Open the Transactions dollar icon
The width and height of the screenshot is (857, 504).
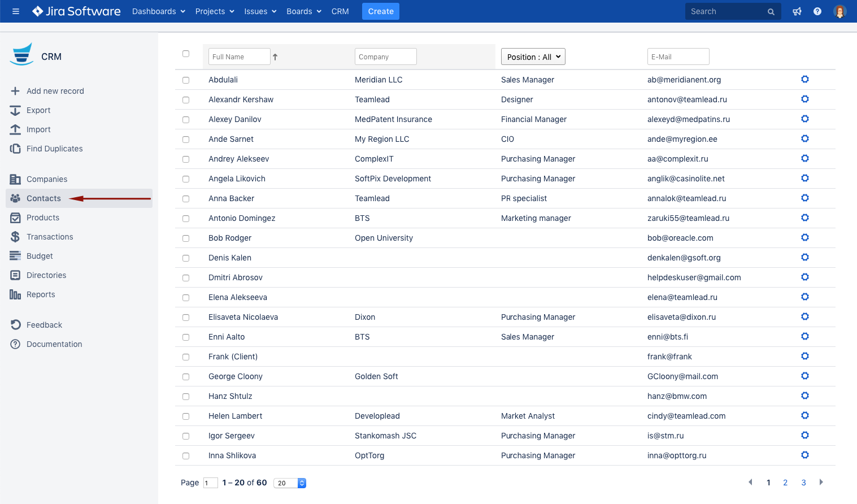pyautogui.click(x=15, y=237)
